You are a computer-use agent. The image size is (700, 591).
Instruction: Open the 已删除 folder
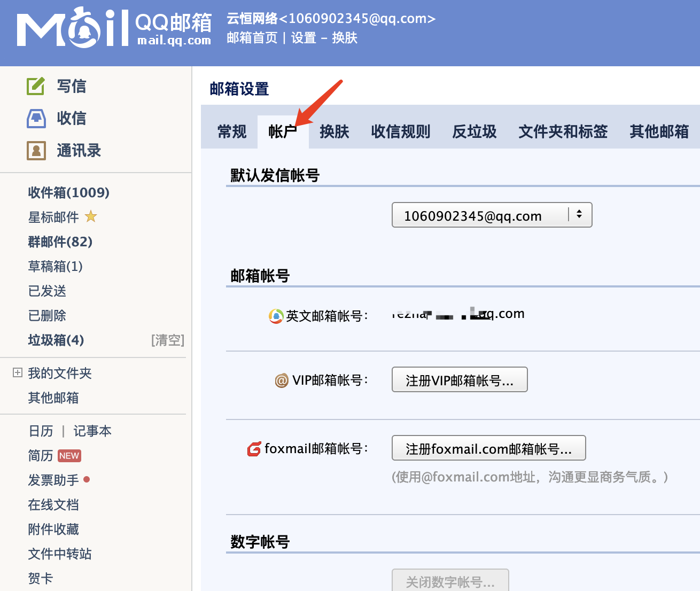pyautogui.click(x=47, y=315)
